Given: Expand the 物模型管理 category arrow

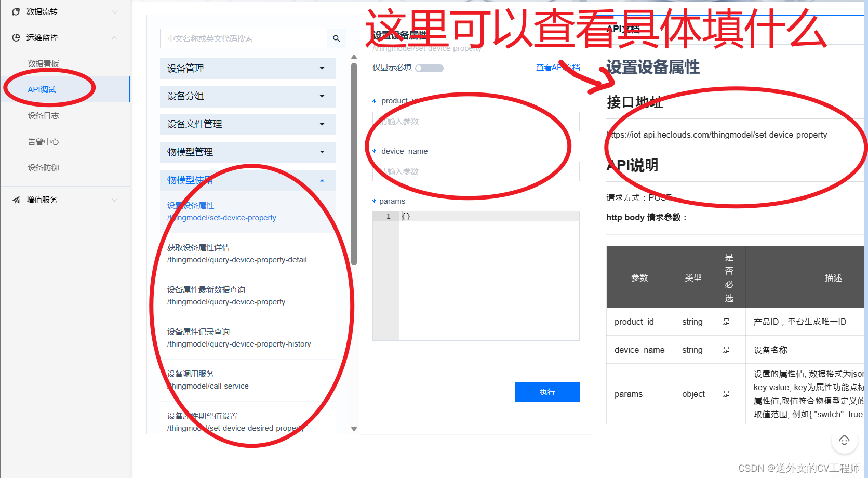Looking at the screenshot, I should [x=322, y=152].
